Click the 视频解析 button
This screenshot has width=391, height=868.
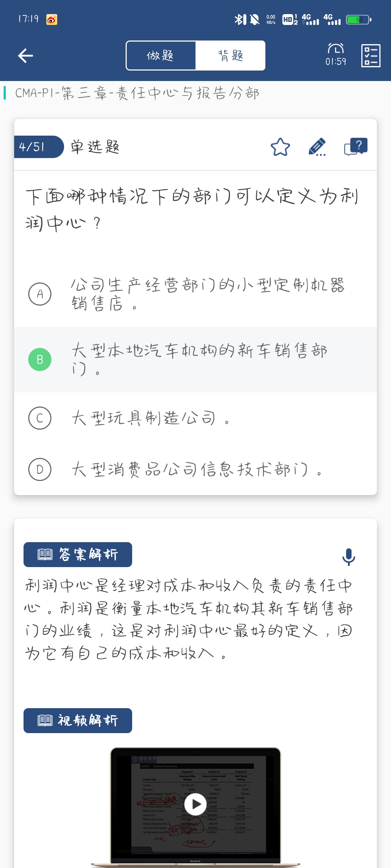[x=78, y=720]
